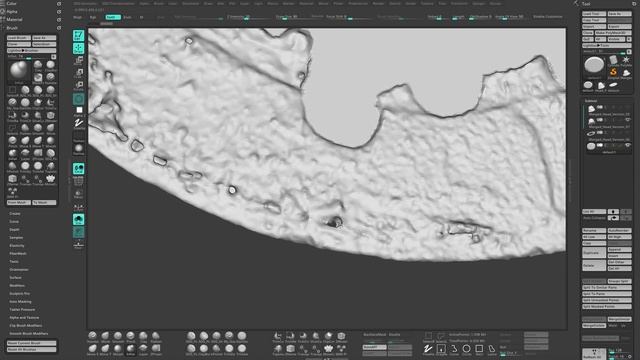Pick the Smooth brush in bottom shelf
Image resolution: width=640 pixels, height=360 pixels.
pos(118,337)
